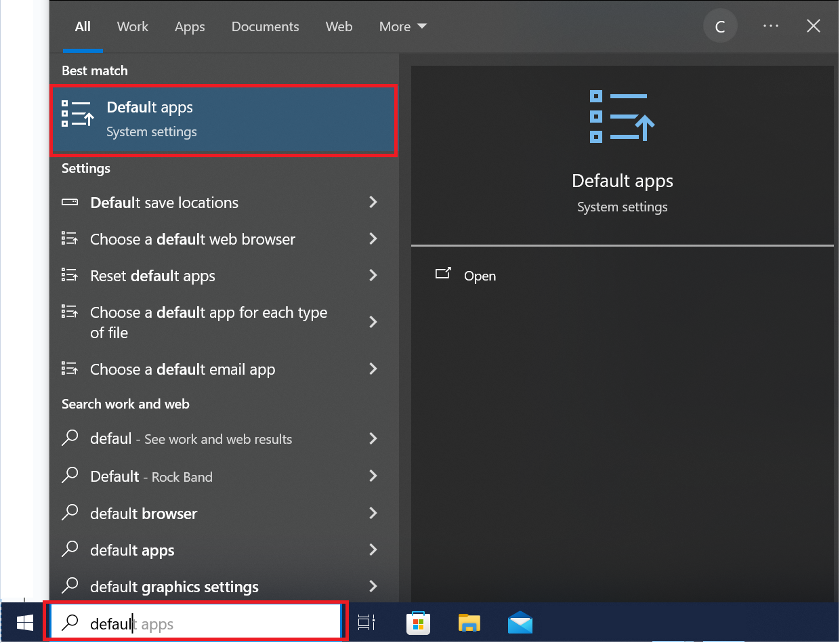Image resolution: width=840 pixels, height=643 pixels.
Task: Click the account avatar labeled C
Action: pos(720,27)
